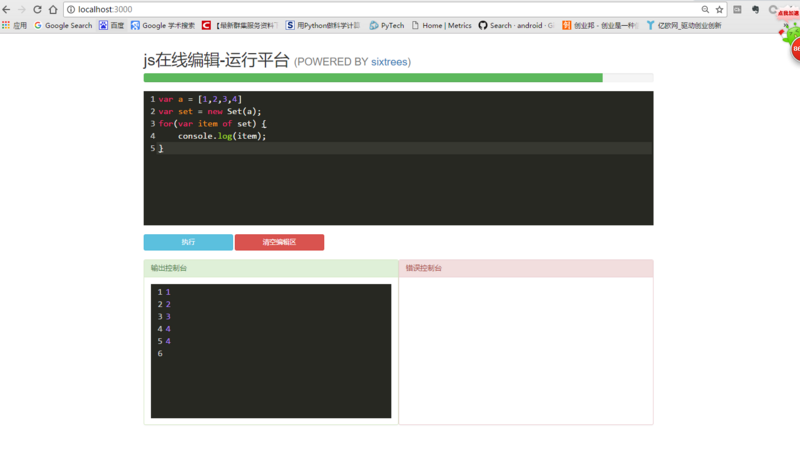800x463 pixels.
Task: Click the js在线编辑-运行平台 page title
Action: tap(216, 60)
